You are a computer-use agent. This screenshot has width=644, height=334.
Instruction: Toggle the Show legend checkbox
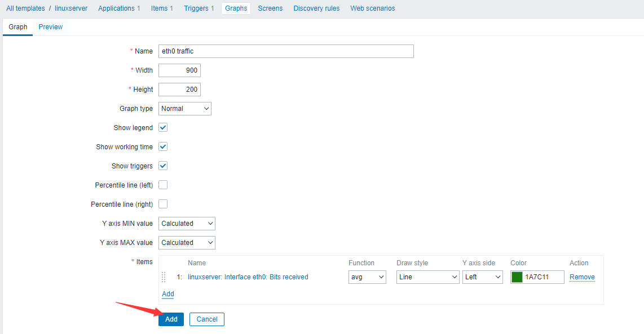163,128
